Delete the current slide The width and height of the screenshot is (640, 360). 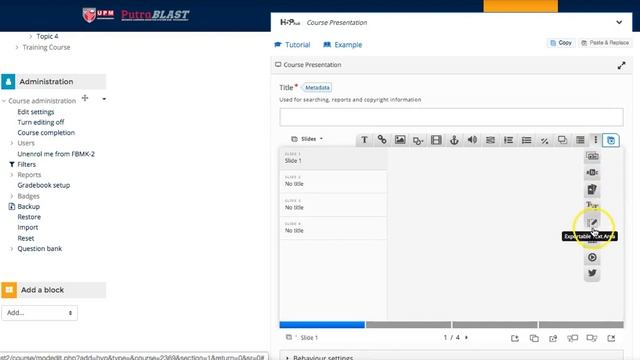tap(611, 338)
